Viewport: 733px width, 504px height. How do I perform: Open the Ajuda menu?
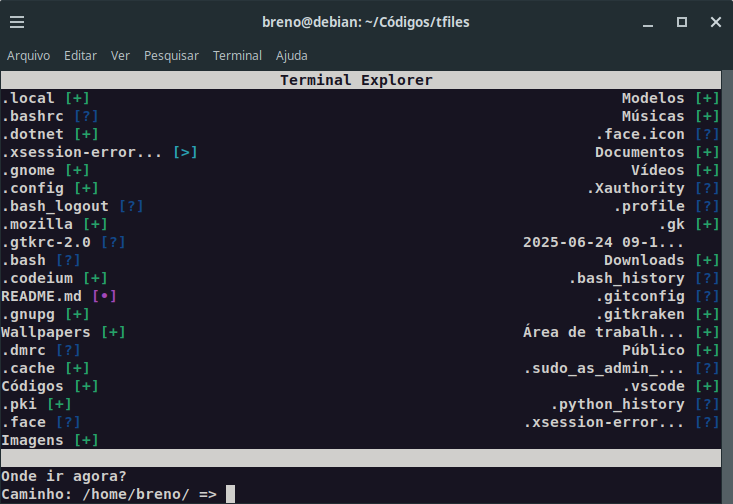[292, 56]
